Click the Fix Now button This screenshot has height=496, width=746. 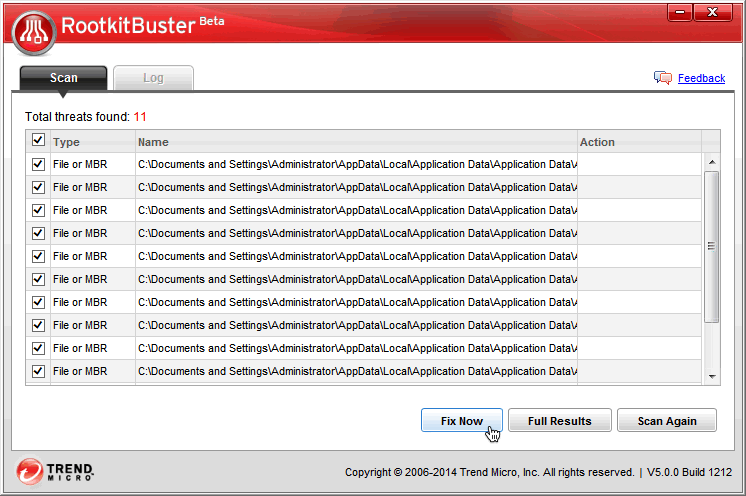point(461,420)
